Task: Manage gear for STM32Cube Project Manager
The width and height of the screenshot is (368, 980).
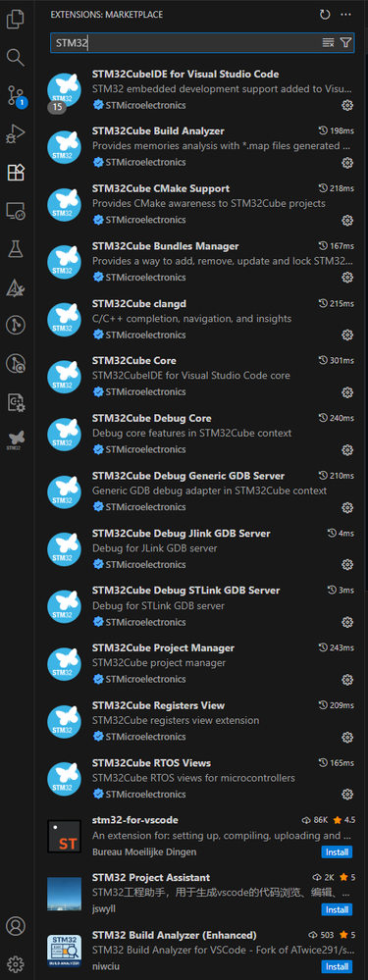Action: pyautogui.click(x=348, y=680)
